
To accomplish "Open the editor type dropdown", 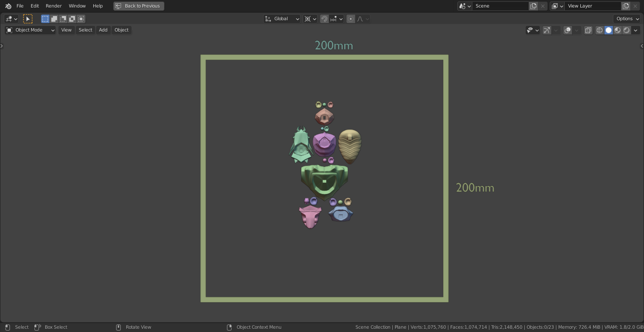I will click(11, 19).
